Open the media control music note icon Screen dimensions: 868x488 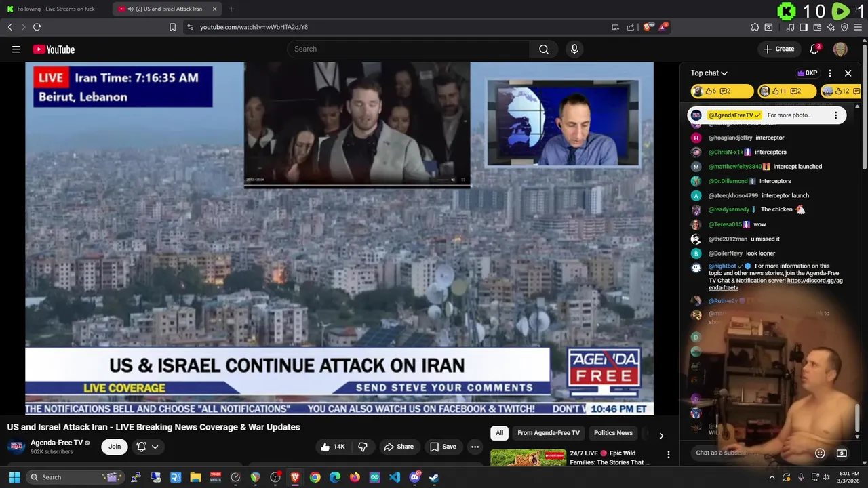click(x=790, y=27)
